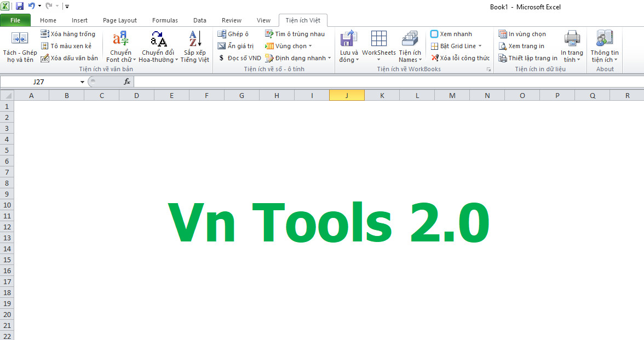Open the Name Box dropdown arrow

[83, 82]
